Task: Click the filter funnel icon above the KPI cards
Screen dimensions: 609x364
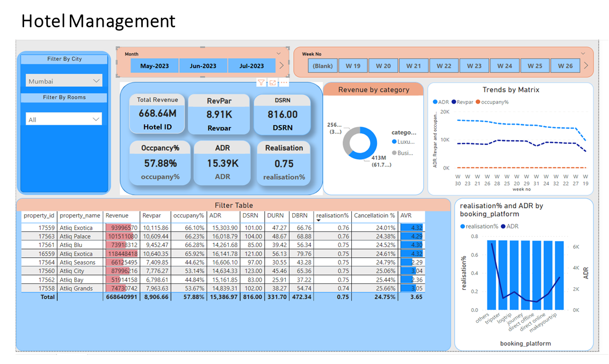Action: tap(261, 83)
